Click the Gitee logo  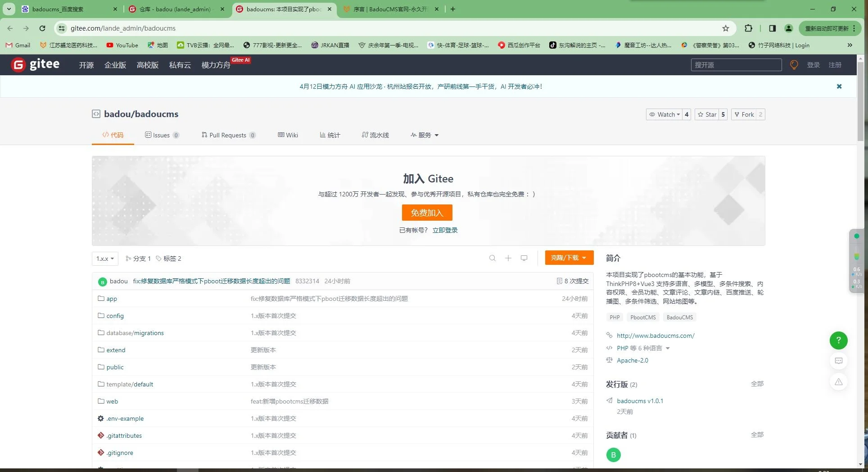coord(35,64)
